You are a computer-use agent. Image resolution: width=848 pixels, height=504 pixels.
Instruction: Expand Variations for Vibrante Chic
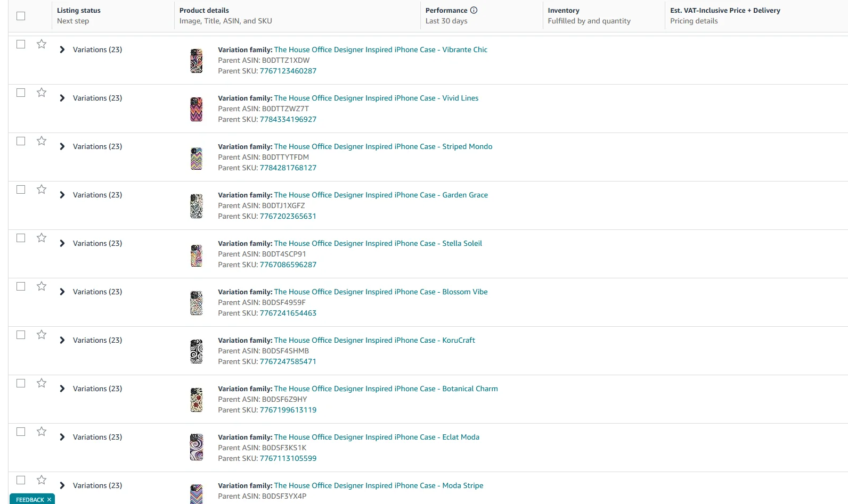tap(62, 49)
